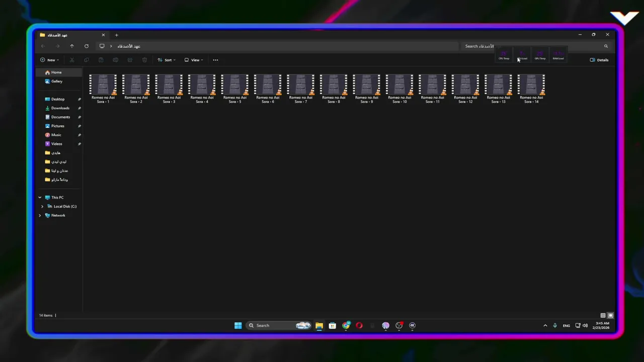This screenshot has width=644, height=362.
Task: Select Network in navigation pane
Action: tap(58, 215)
